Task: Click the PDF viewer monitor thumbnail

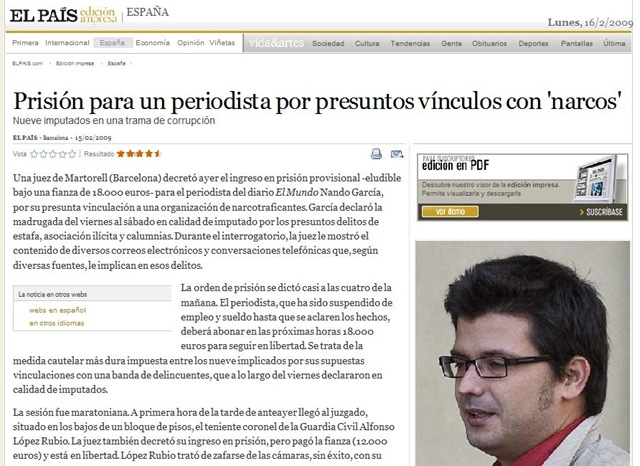Action: click(595, 179)
